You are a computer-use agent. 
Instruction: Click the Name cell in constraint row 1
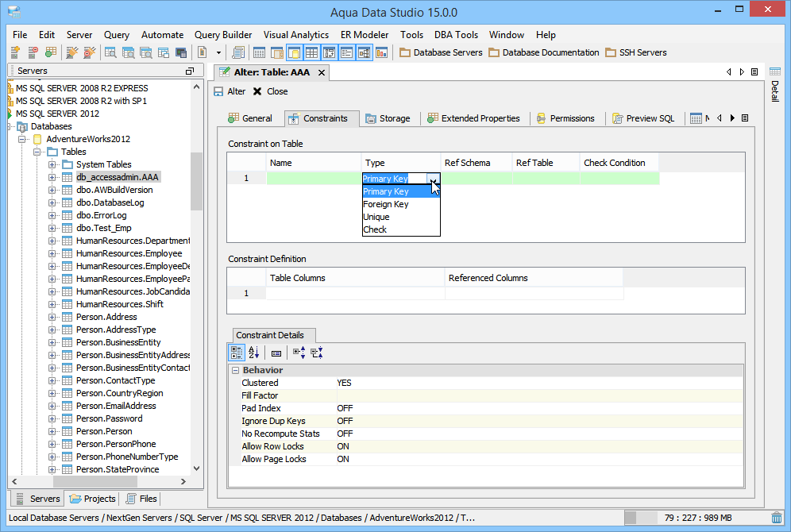click(314, 178)
